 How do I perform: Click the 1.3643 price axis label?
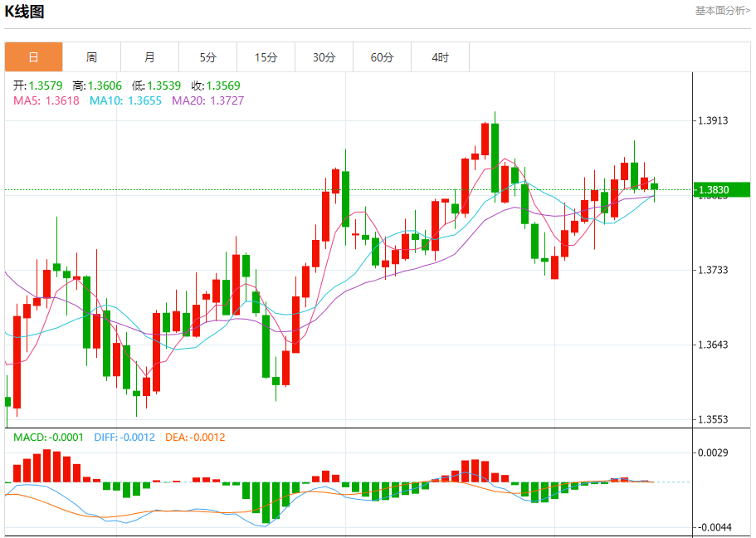click(713, 345)
